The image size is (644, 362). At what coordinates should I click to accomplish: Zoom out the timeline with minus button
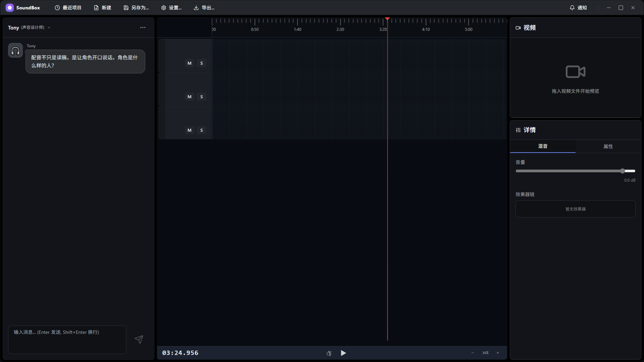click(473, 353)
